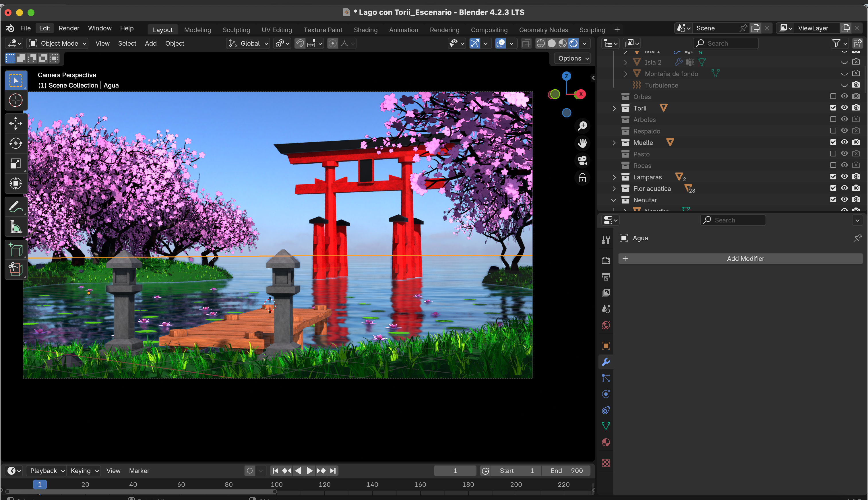Viewport: 868px width, 500px height.
Task: Click the outliner Search field
Action: pyautogui.click(x=726, y=43)
